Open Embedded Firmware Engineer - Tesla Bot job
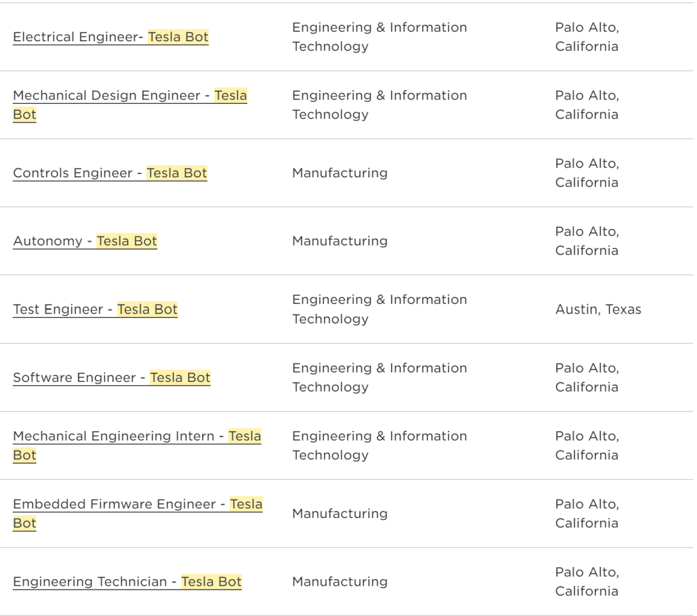This screenshot has height=616, width=697. click(138, 513)
